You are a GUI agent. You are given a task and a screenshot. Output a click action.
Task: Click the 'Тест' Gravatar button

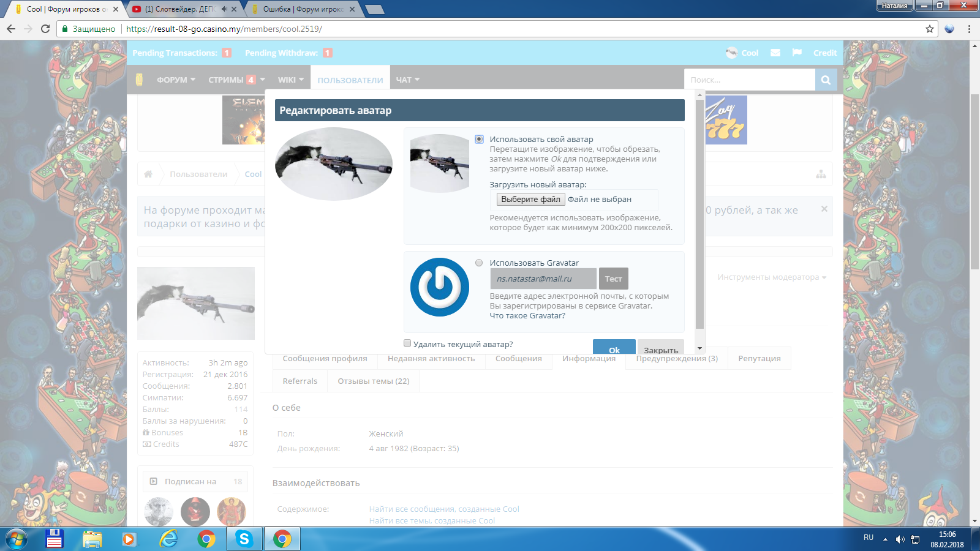(x=613, y=279)
